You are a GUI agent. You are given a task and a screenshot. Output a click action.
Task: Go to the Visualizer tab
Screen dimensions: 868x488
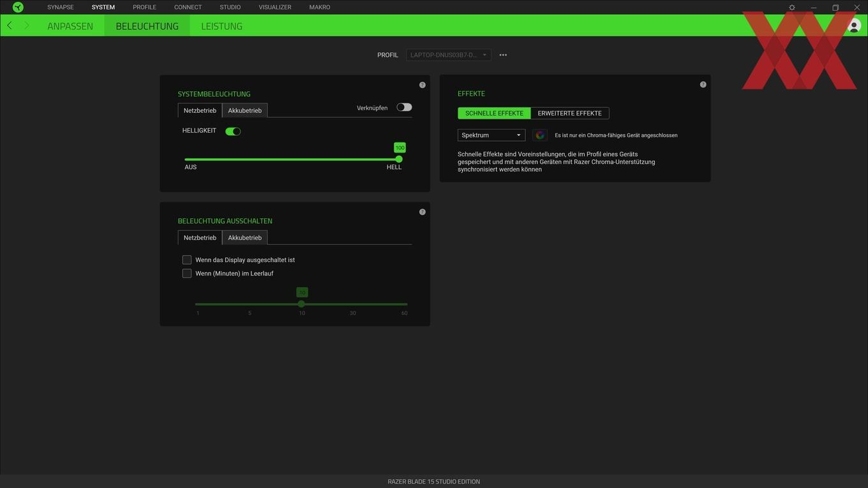(x=275, y=7)
